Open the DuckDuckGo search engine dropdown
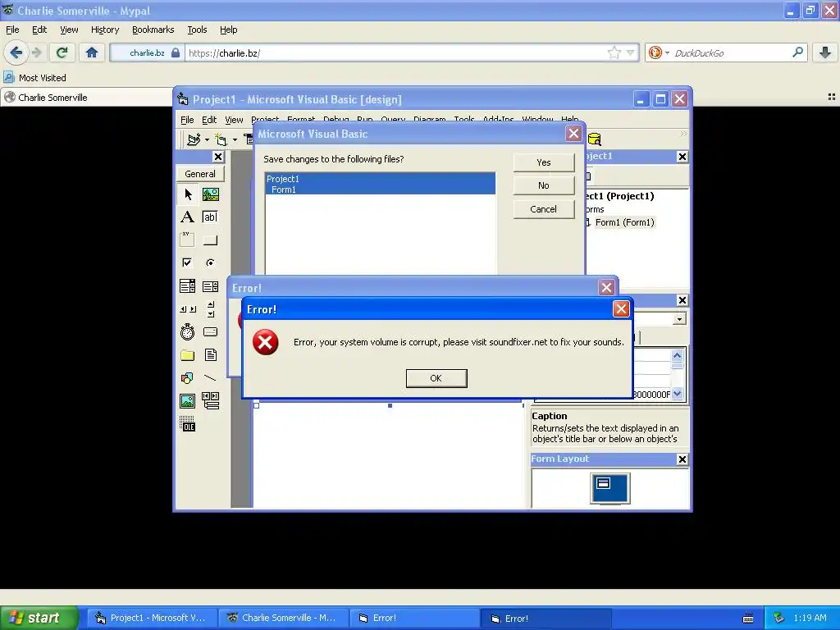 pyautogui.click(x=667, y=52)
